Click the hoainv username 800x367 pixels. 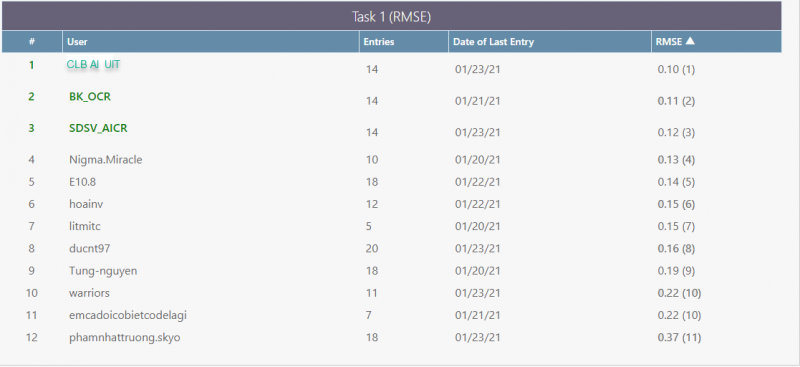86,204
